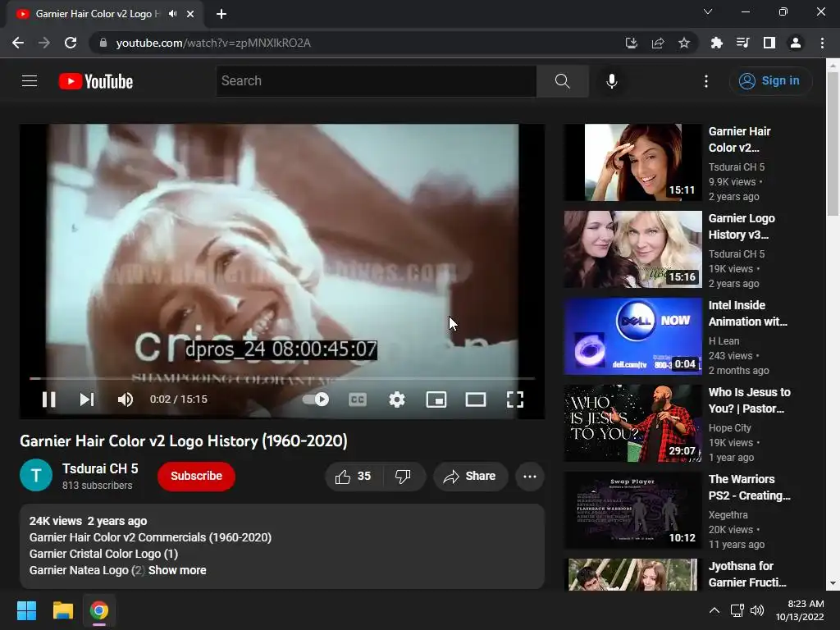Go forward with the browser arrow

point(44,43)
